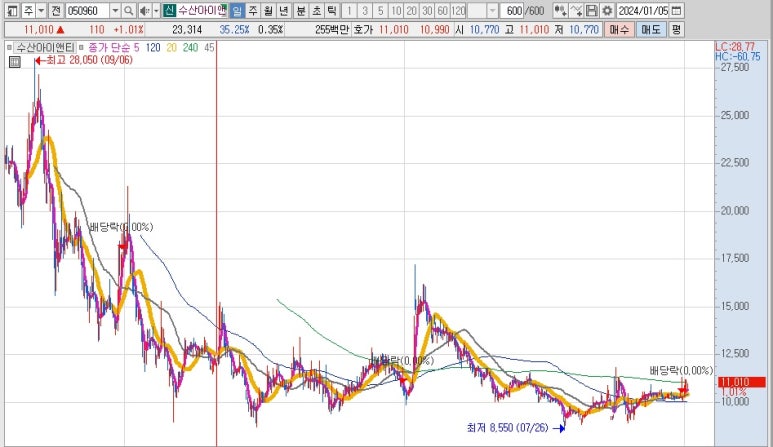The width and height of the screenshot is (773, 447).
Task: Switch to the 월 monthly chart period
Action: (268, 10)
